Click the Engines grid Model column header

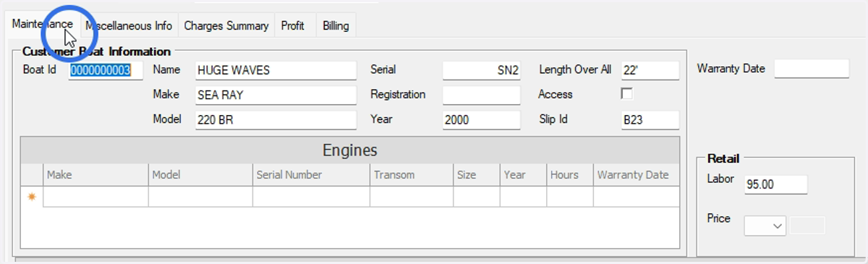pos(200,175)
